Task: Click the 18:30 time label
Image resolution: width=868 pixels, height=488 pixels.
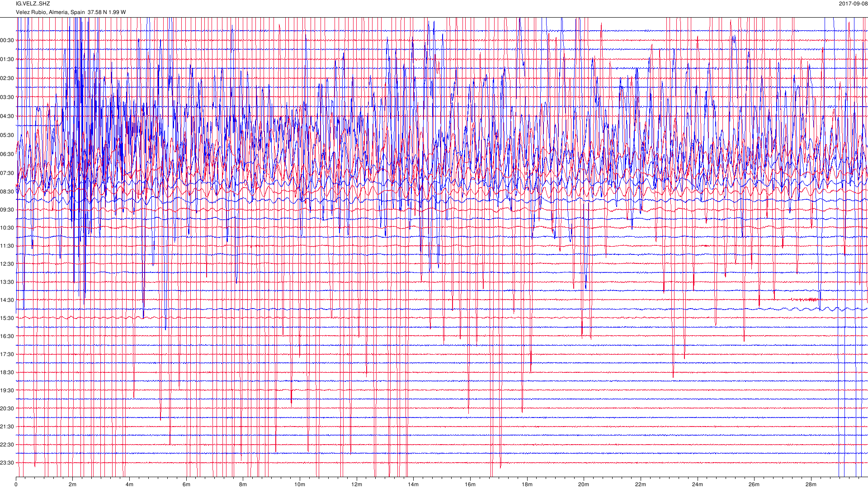Action: coord(7,373)
